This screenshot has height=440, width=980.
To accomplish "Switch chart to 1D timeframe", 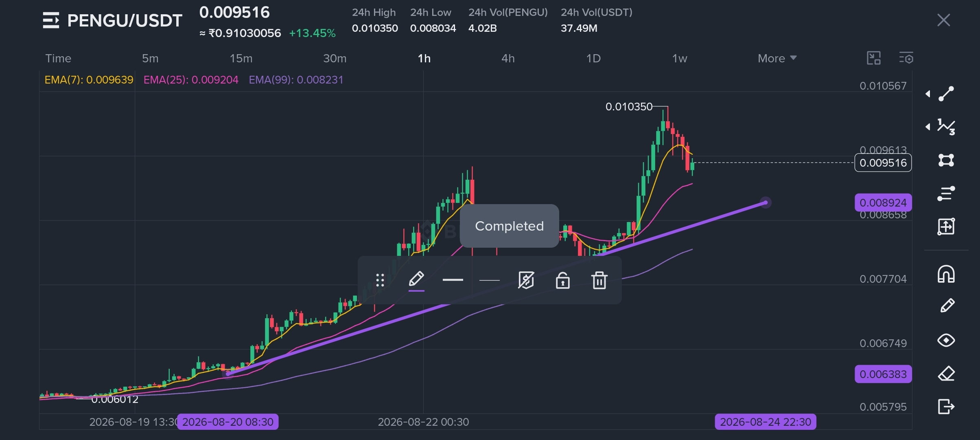I will (x=593, y=58).
